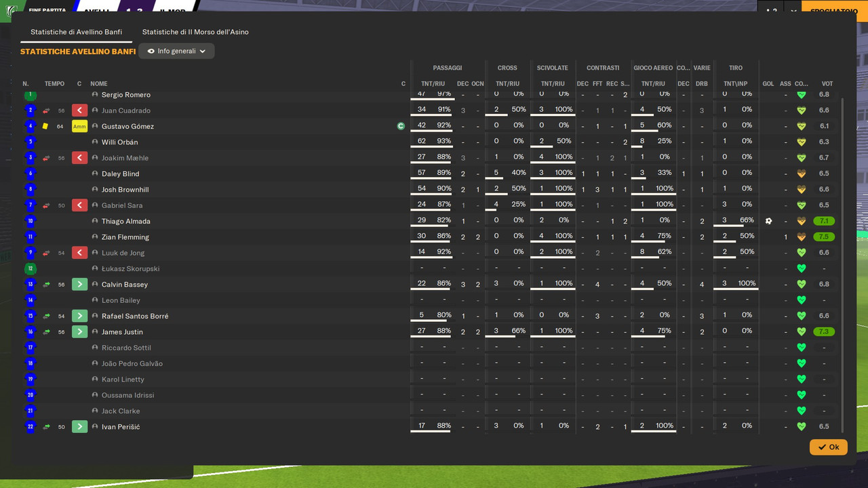Click the number 22 shirt badge for Ivan Perišić

click(30, 427)
